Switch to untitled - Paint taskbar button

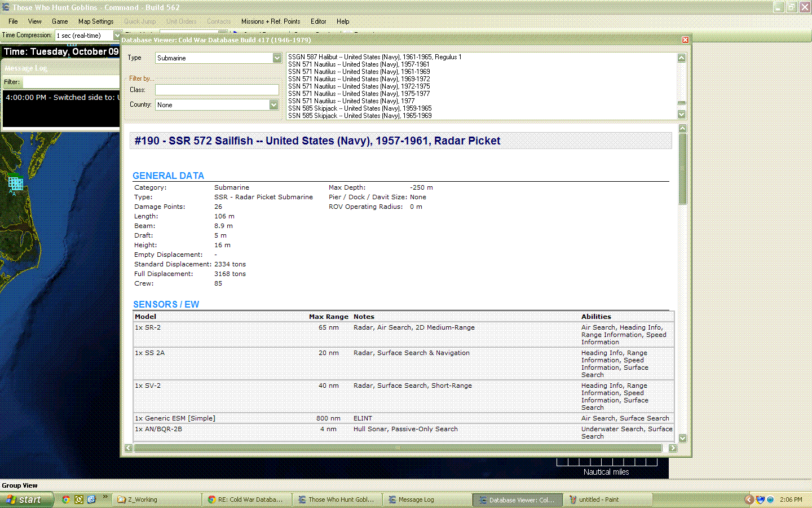click(608, 500)
